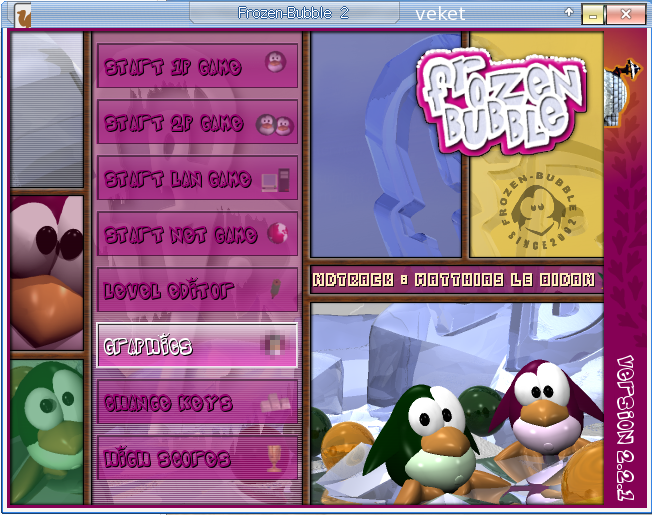
Task: Click the version 2.2.1 label
Action: [x=625, y=428]
